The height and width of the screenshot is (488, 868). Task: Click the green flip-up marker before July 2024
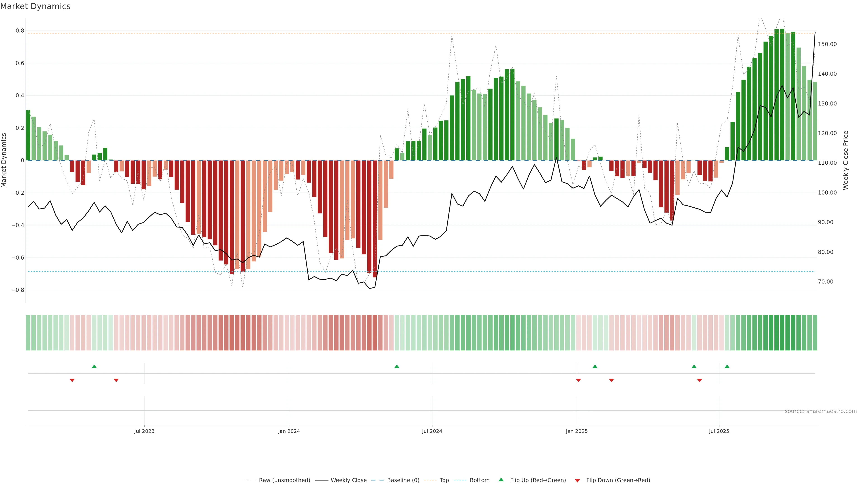coord(397,366)
